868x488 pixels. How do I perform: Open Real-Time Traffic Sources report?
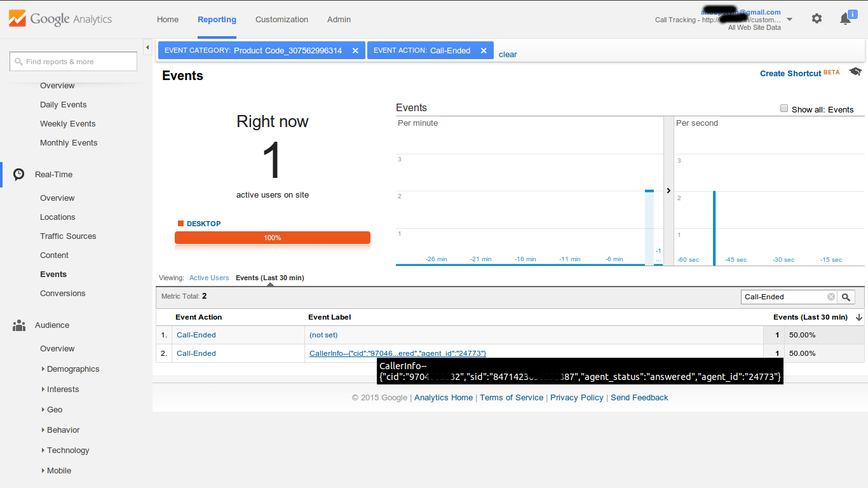pos(68,236)
